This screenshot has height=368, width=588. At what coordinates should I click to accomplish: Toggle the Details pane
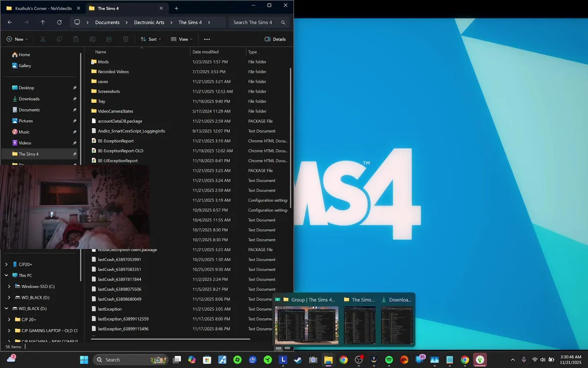click(275, 39)
